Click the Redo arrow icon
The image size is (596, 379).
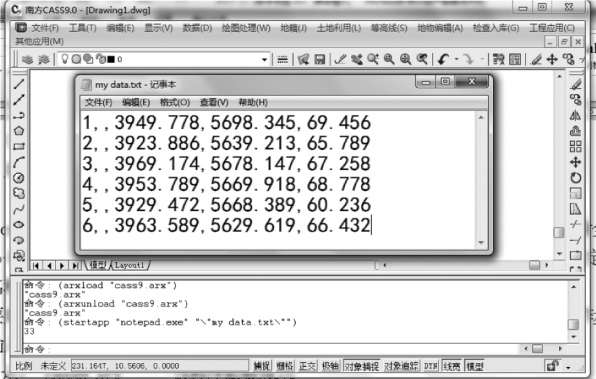pyautogui.click(x=468, y=59)
